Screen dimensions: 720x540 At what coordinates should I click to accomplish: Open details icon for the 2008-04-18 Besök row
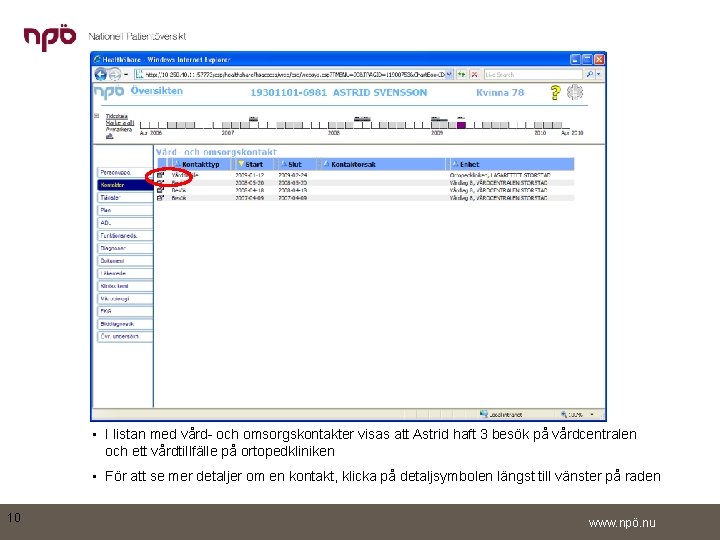(x=160, y=190)
